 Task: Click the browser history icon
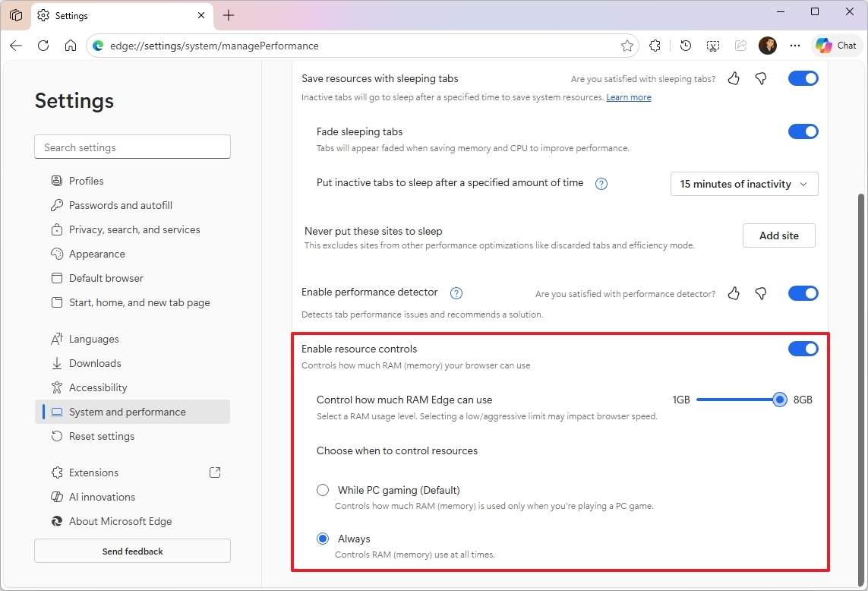tap(685, 45)
